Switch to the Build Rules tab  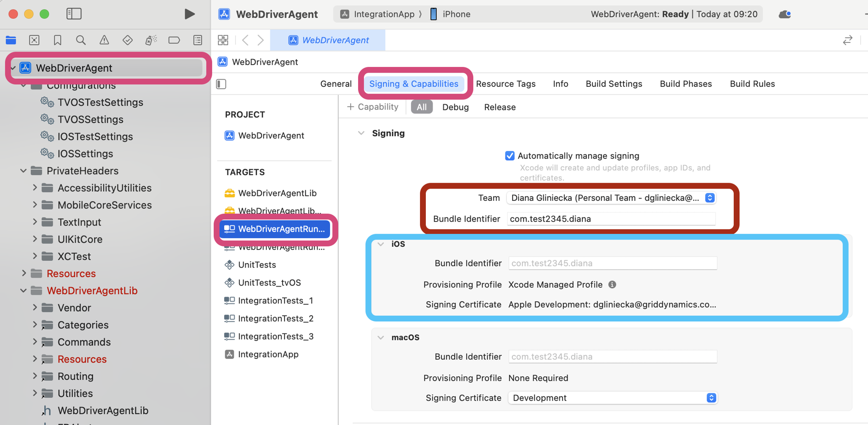coord(752,84)
